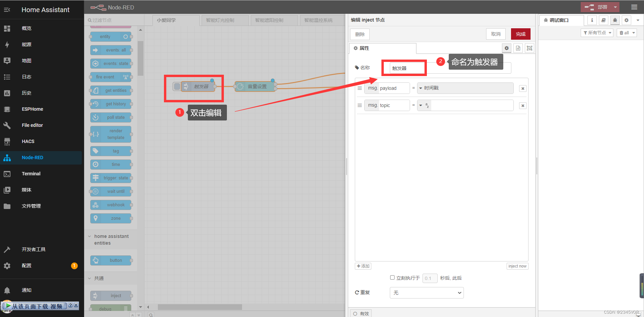Select the trigger: state palette node

111,178
